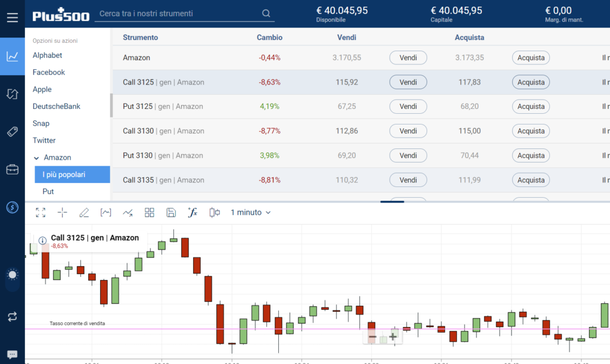This screenshot has width=610, height=364.
Task: Open the live chat support icon
Action: coord(13,354)
